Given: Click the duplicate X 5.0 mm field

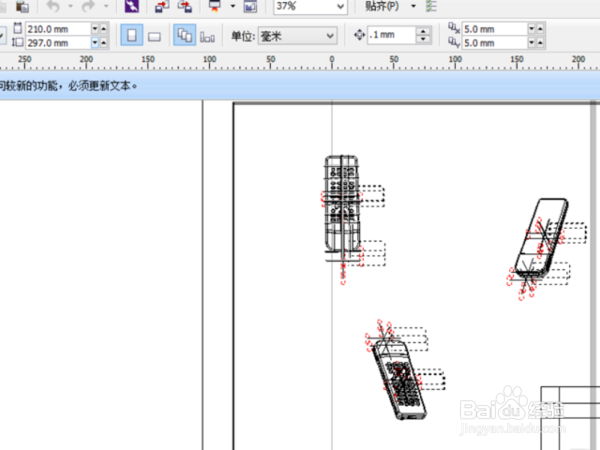Looking at the screenshot, I should coord(495,29).
